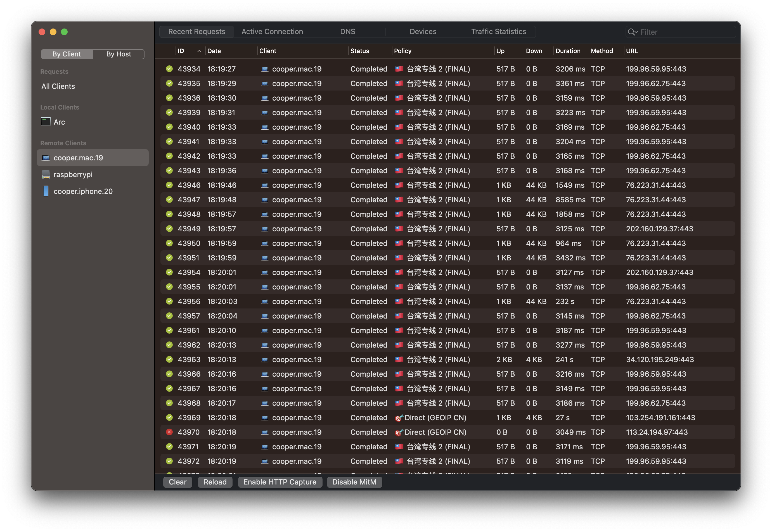Click the Arc terminal icon in Local Clients
Viewport: 772px width, 532px height.
46,122
